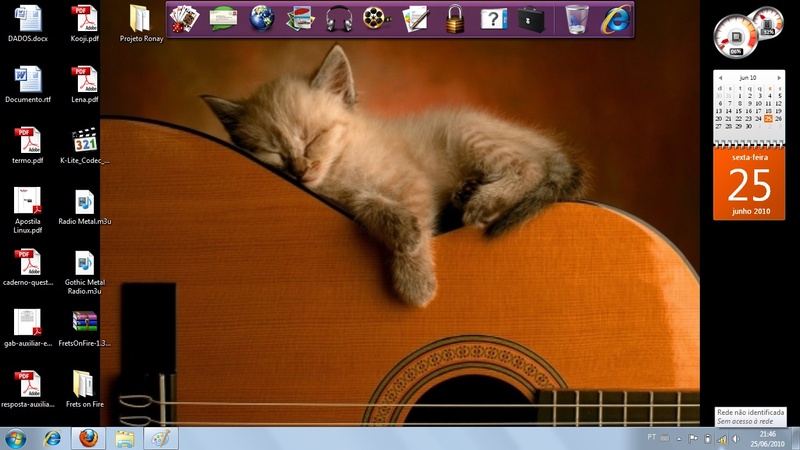Click the volume speaker tray icon

(736, 439)
